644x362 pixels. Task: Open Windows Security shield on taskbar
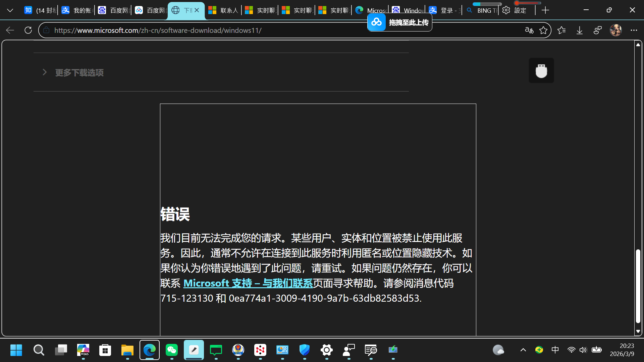click(x=305, y=350)
